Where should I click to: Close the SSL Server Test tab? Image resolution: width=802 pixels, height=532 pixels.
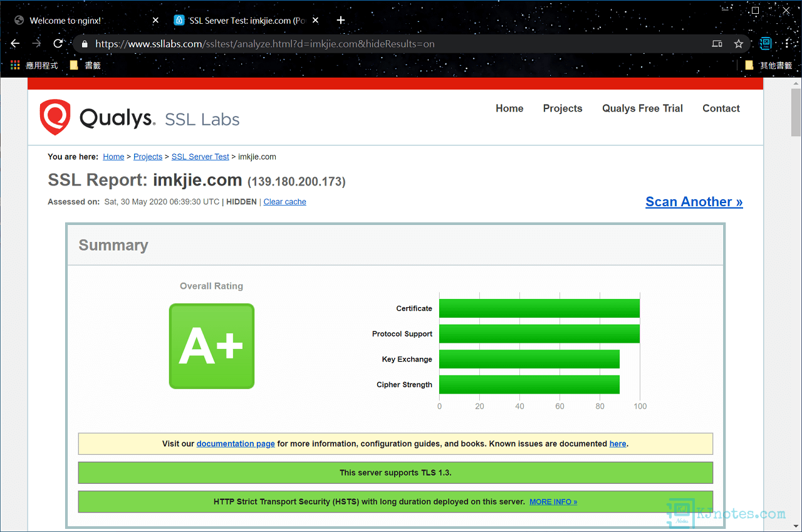(x=316, y=21)
